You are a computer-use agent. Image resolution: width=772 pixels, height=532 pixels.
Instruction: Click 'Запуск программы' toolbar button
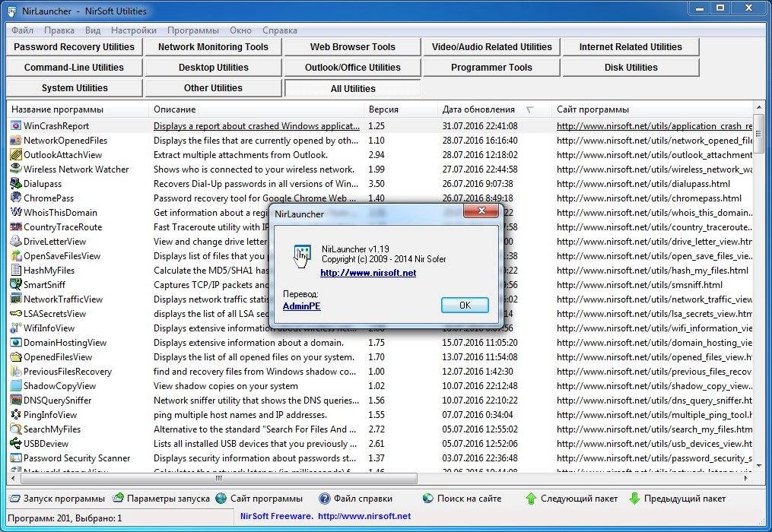click(x=57, y=499)
